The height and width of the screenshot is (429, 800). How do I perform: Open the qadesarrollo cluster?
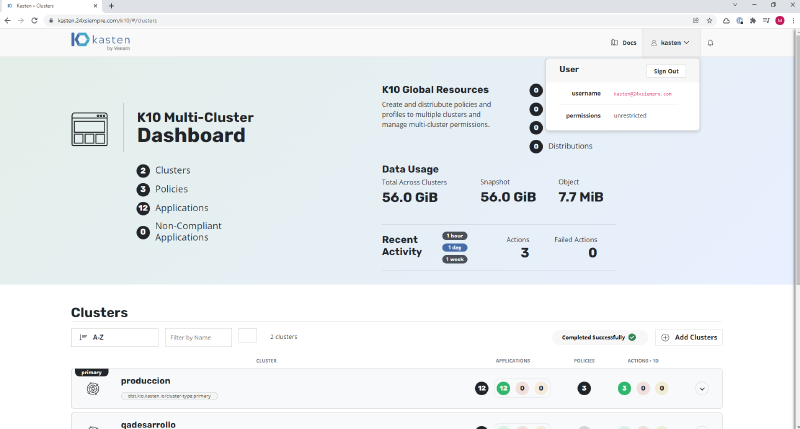click(x=148, y=424)
